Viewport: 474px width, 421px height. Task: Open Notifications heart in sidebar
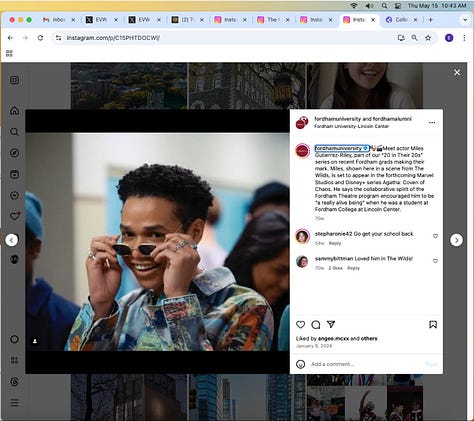[14, 216]
